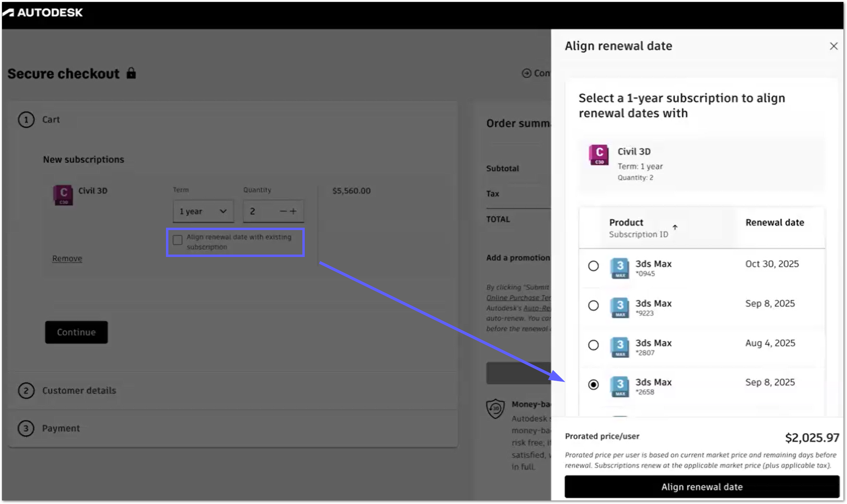Increase quantity with the plus icon
The width and height of the screenshot is (847, 504).
point(293,211)
